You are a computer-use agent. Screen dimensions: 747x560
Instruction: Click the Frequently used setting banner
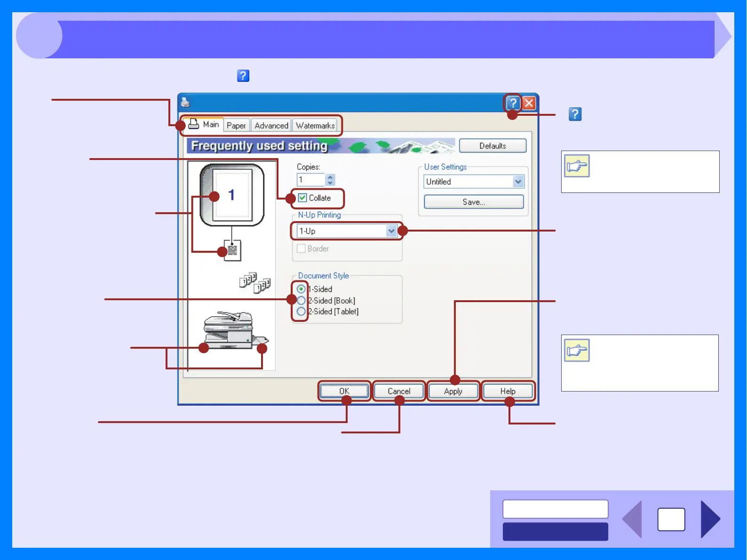[321, 146]
